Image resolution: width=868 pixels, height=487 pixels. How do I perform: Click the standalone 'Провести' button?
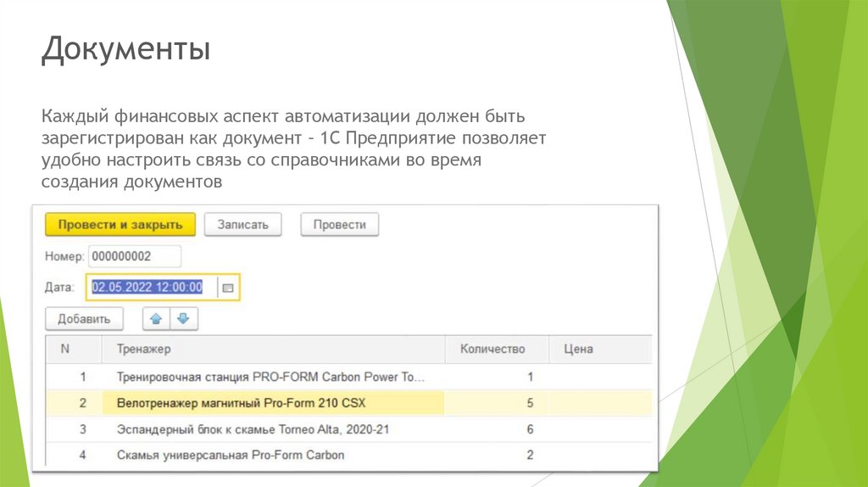[339, 224]
